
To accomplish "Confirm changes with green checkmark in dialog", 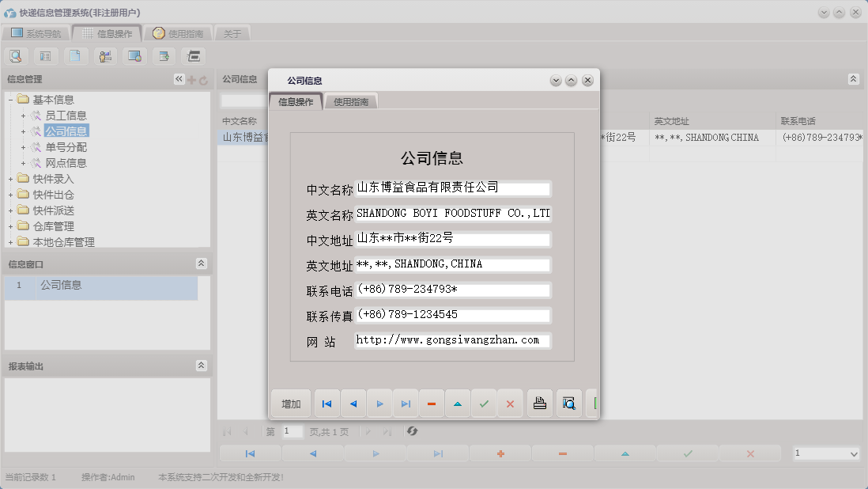I will (x=484, y=404).
